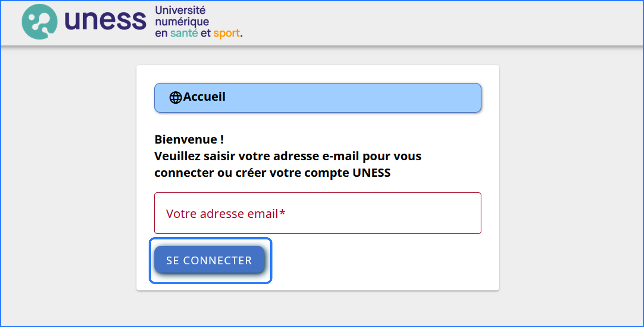
Task: Click blank space right of SE CONNECTER button
Action: coord(375,260)
